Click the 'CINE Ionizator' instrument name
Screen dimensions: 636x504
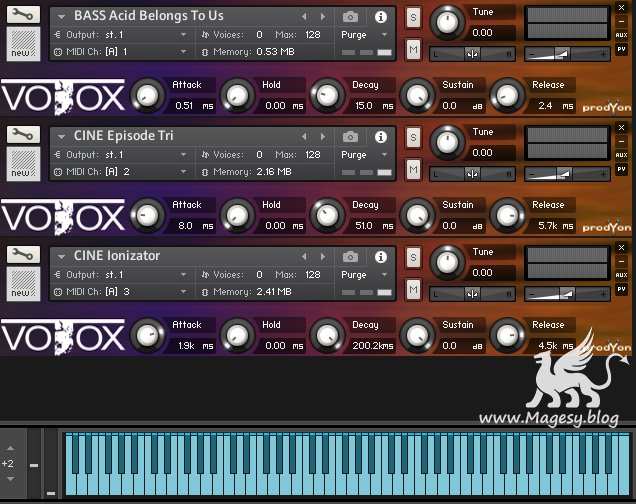click(x=117, y=256)
